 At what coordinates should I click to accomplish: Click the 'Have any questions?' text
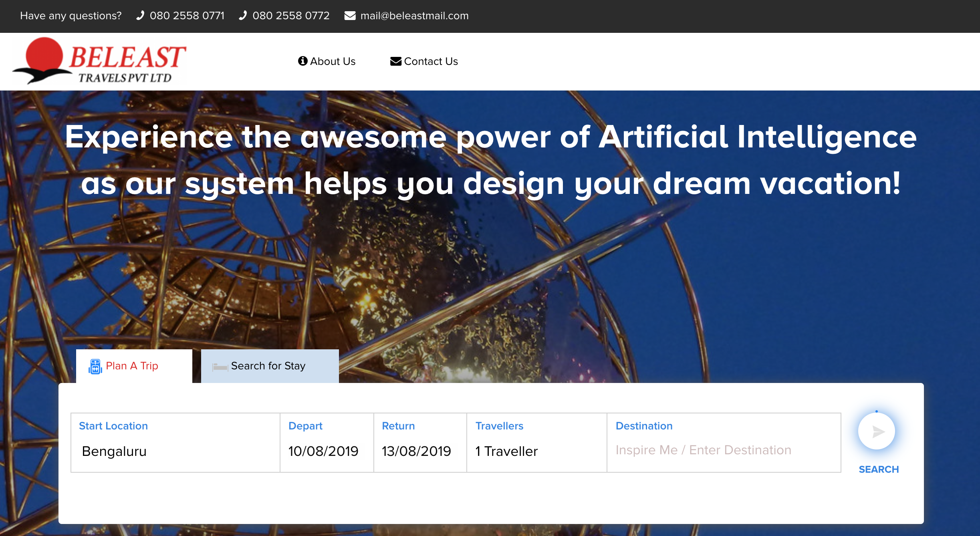point(71,16)
